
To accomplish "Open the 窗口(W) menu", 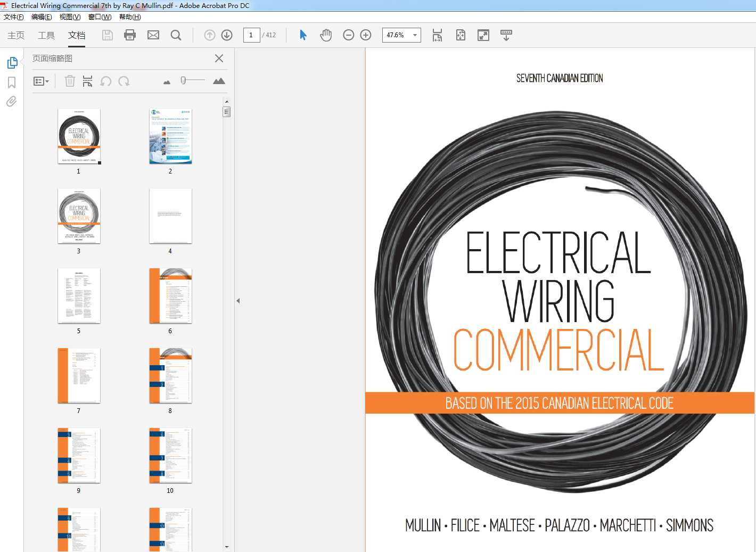I will click(100, 17).
